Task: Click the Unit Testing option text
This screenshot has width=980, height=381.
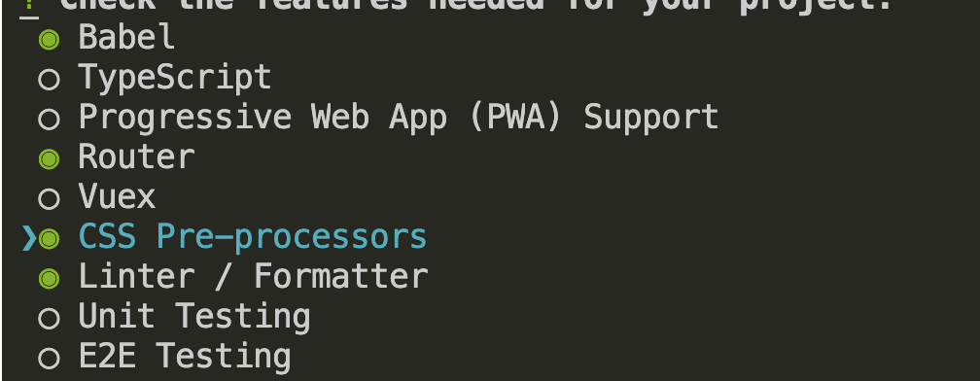Action: [x=194, y=317]
